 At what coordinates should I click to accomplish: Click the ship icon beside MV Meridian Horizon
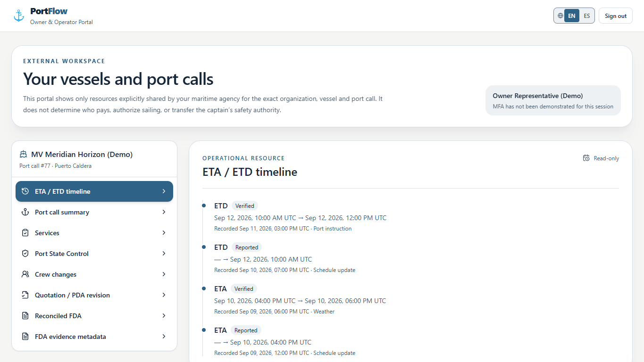tap(24, 155)
